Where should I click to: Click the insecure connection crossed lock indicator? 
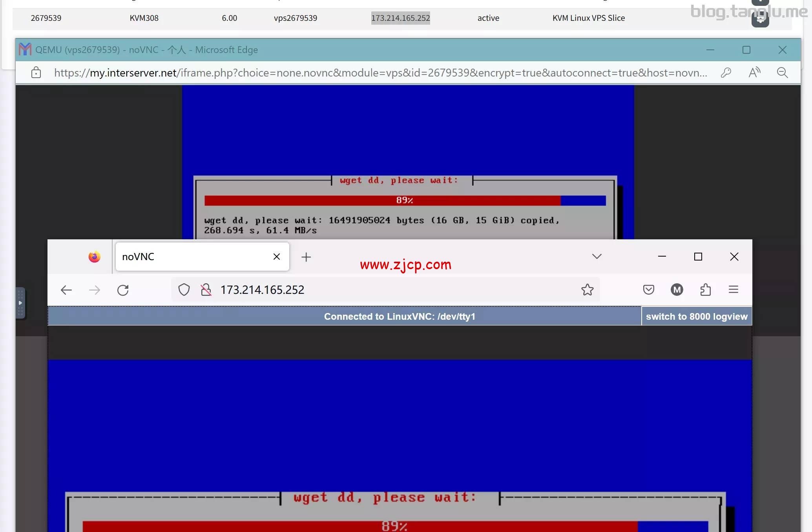tap(206, 290)
